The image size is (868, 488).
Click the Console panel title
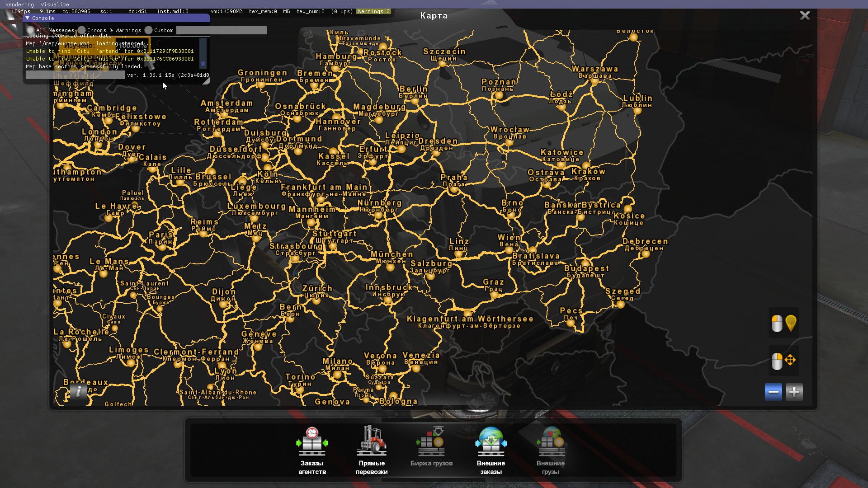(x=43, y=18)
